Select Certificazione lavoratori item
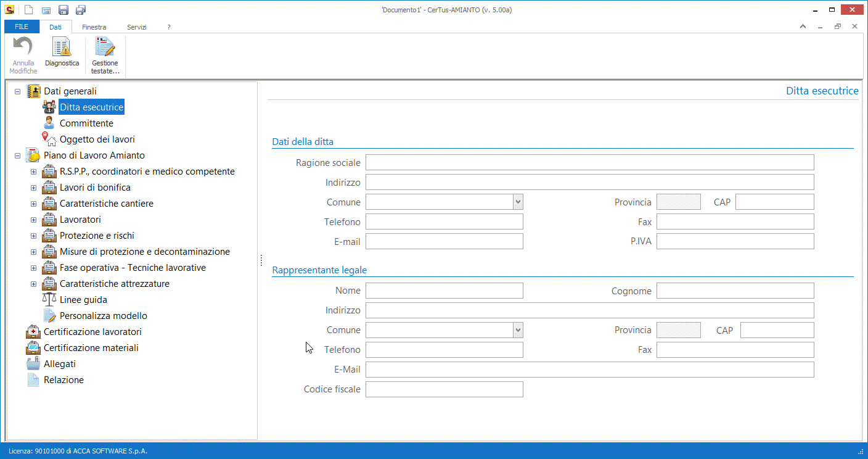This screenshot has height=459, width=868. coord(92,332)
